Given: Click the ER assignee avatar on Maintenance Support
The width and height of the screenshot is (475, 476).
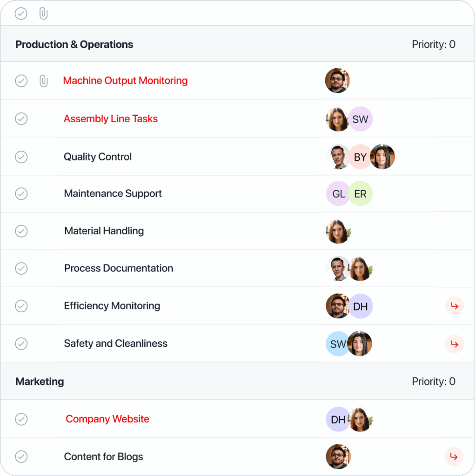Looking at the screenshot, I should point(361,194).
